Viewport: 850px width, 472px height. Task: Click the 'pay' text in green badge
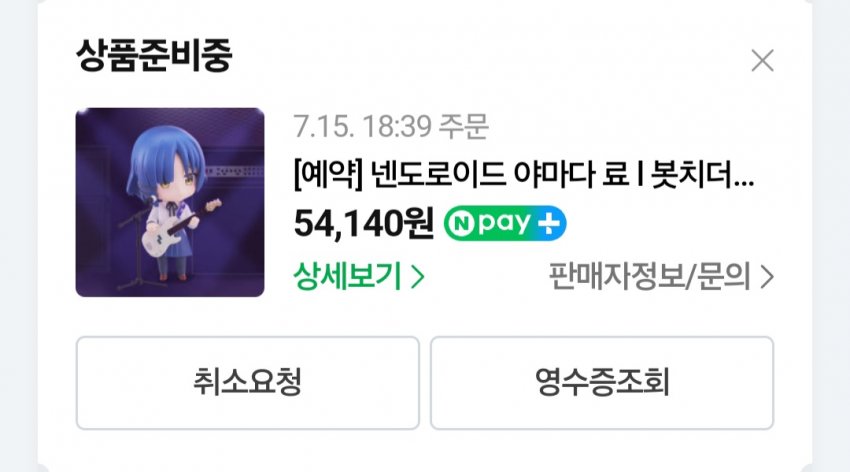(504, 223)
